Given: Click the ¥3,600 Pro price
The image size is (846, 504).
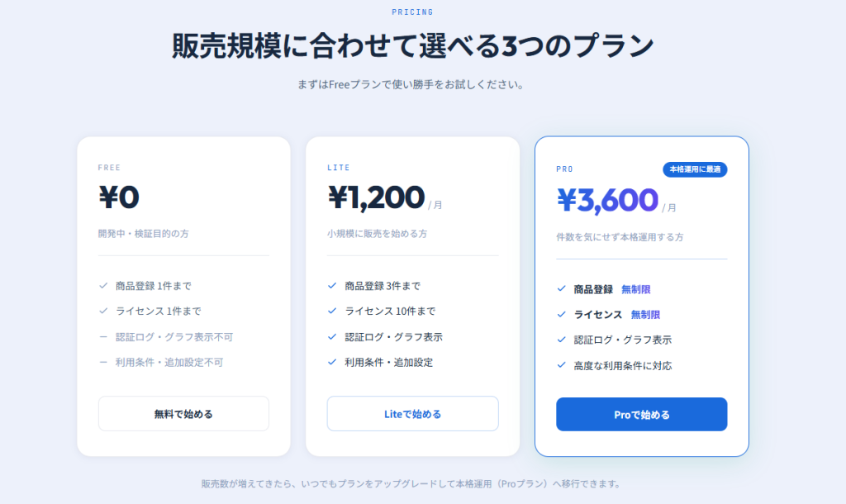Looking at the screenshot, I should (x=607, y=201).
